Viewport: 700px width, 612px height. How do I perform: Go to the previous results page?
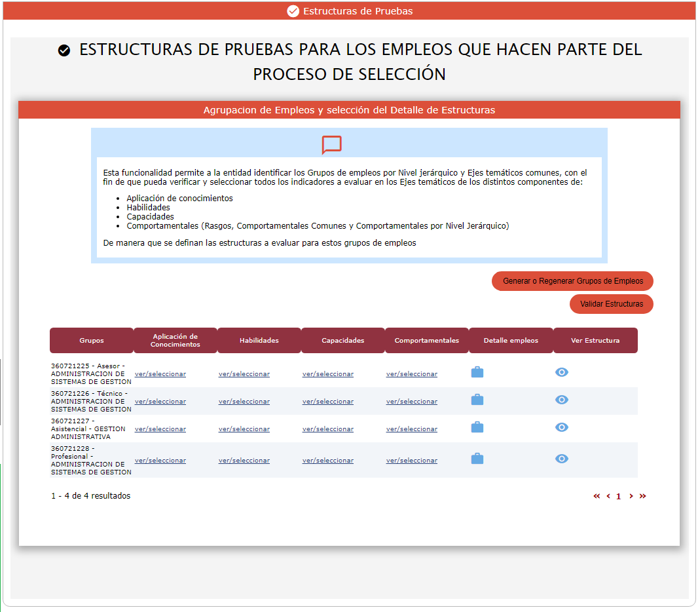click(x=608, y=496)
